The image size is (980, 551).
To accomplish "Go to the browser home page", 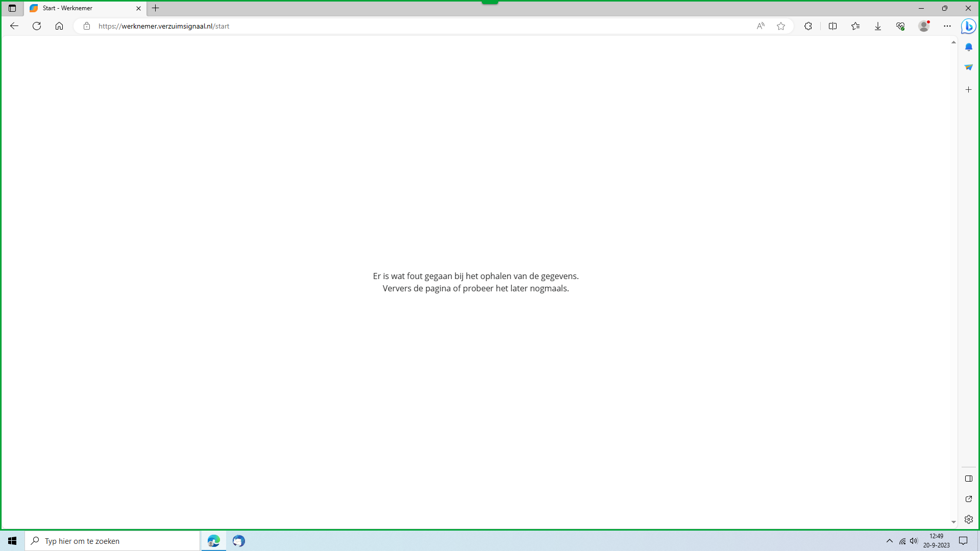I will (x=59, y=26).
